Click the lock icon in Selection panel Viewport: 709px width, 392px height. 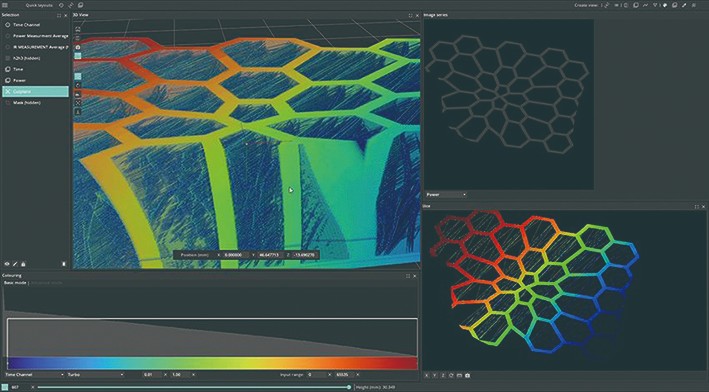pyautogui.click(x=23, y=264)
